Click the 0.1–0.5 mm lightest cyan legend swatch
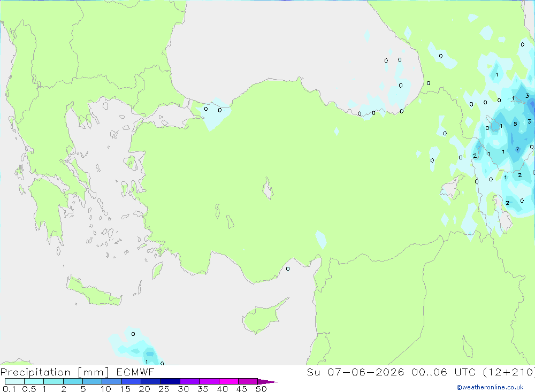This screenshot has width=535, height=392. tap(14, 381)
